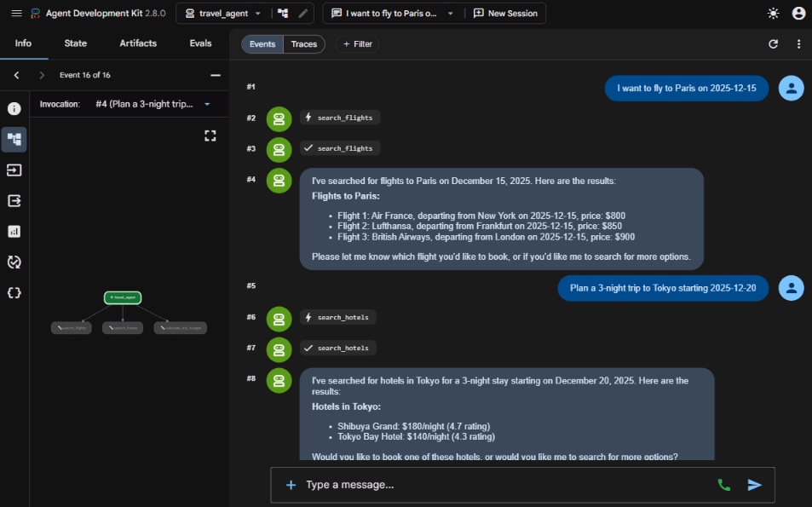812x507 pixels.
Task: Click the 'Flight 3: British Airways' list line
Action: (487, 237)
